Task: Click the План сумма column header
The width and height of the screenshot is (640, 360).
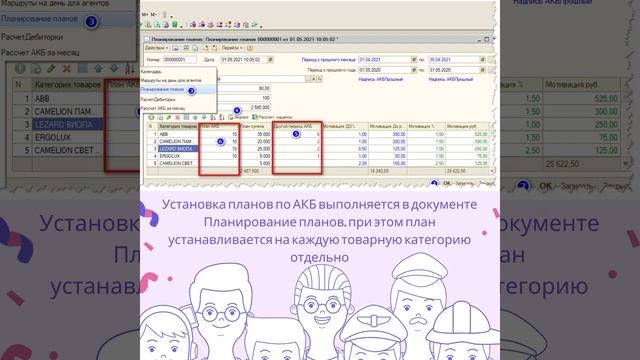Action: (256, 127)
